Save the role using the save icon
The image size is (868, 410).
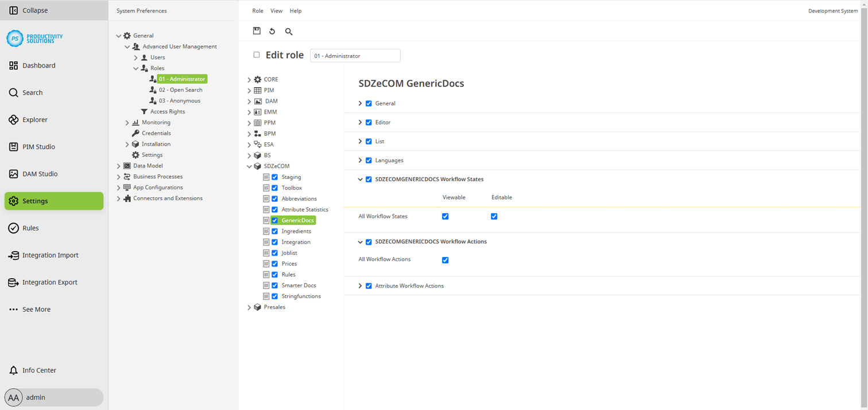pos(257,31)
